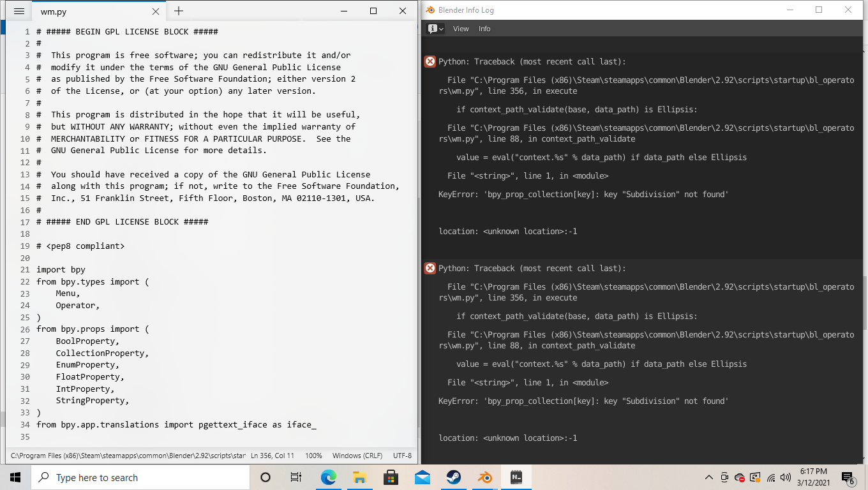Change the Windows (CRLF) line ending setting
The image size is (868, 490).
357,456
